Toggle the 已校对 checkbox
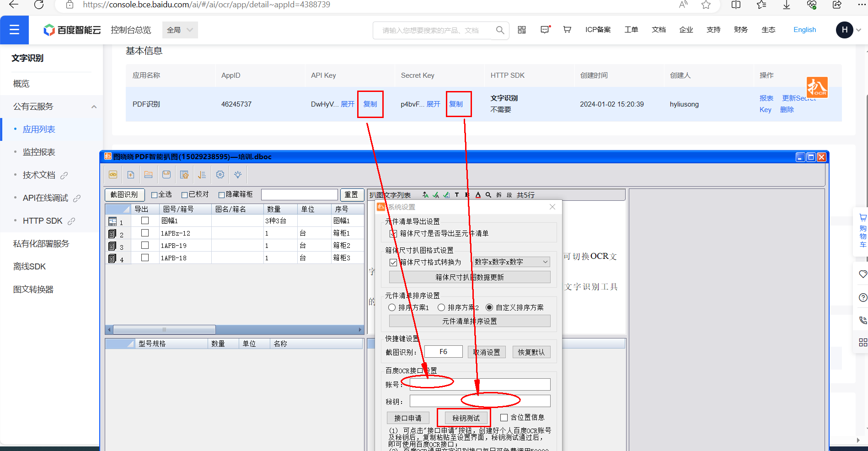This screenshot has height=451, width=868. tap(185, 195)
